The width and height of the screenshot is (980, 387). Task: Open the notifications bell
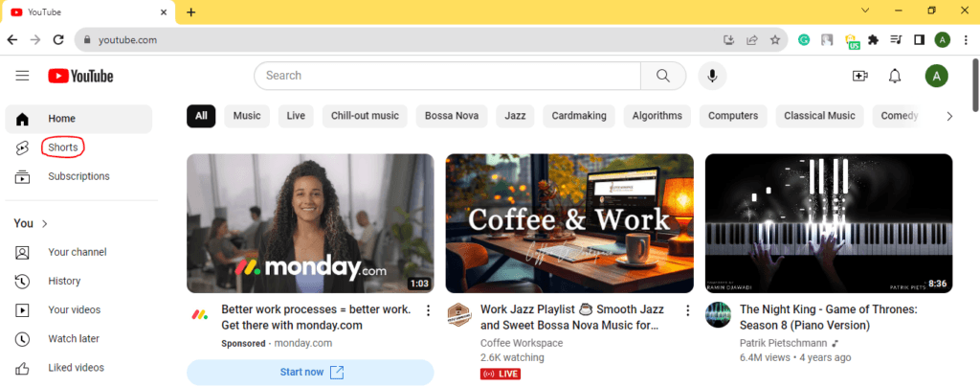pyautogui.click(x=895, y=76)
